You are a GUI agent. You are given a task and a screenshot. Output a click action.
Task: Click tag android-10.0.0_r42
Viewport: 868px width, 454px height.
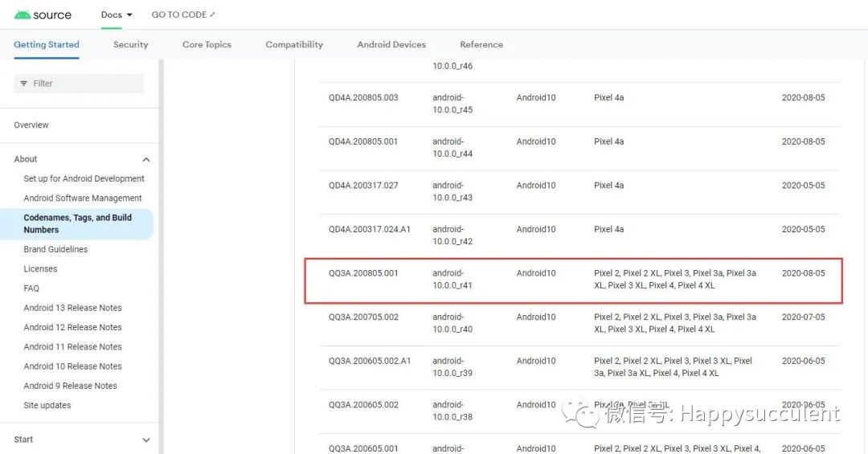pyautogui.click(x=452, y=235)
